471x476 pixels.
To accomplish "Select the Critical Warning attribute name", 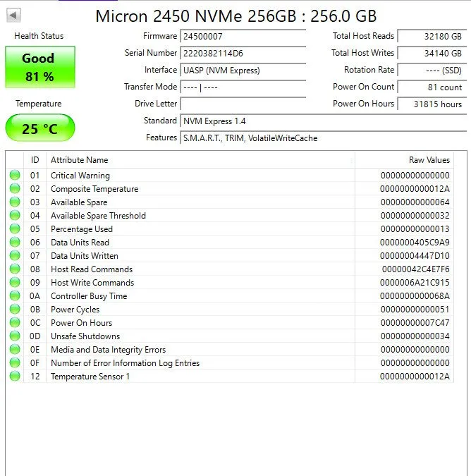I will point(80,176).
